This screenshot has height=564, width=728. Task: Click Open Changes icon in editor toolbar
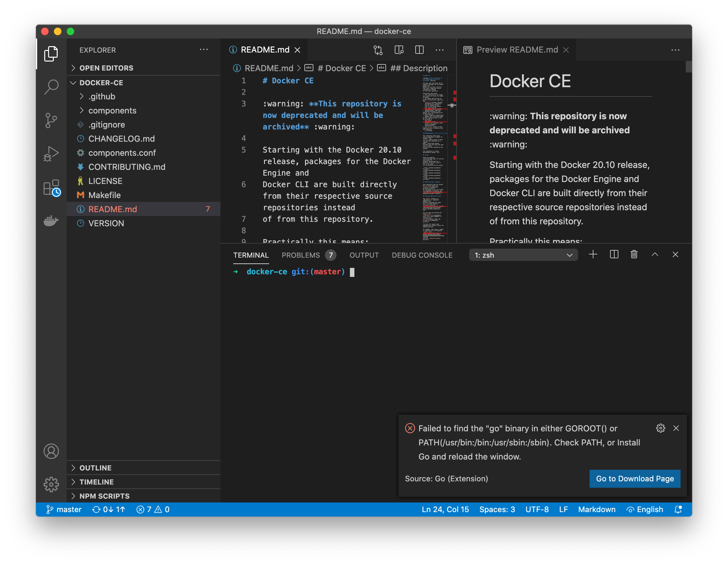[378, 50]
